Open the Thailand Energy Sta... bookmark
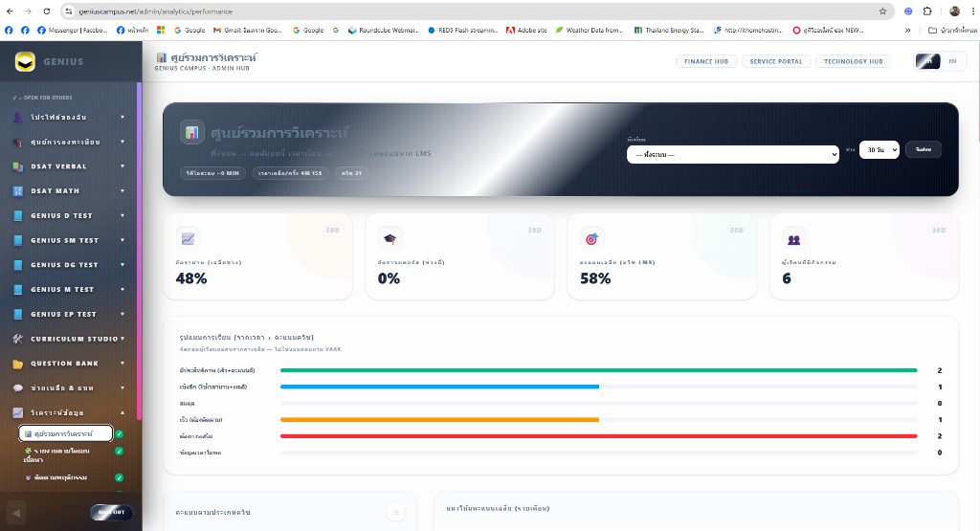Viewport: 980px width, 531px height. coord(669,30)
